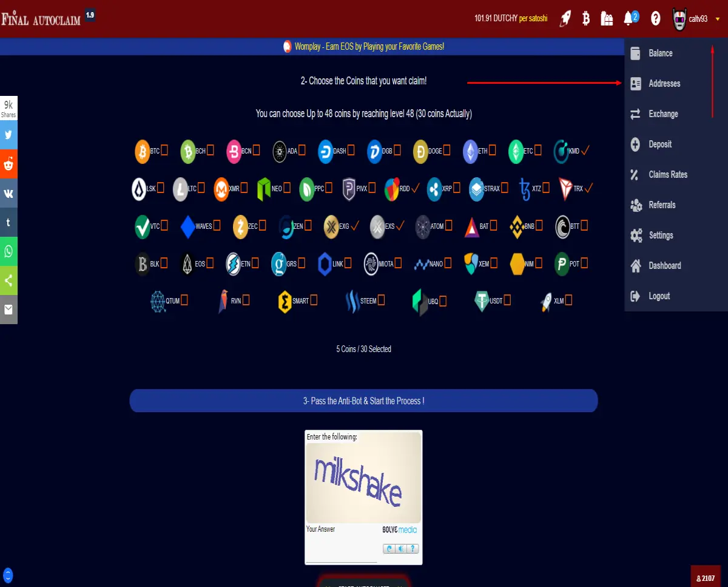Click the rocket icon in header
This screenshot has width=728, height=587.
pyautogui.click(x=565, y=19)
